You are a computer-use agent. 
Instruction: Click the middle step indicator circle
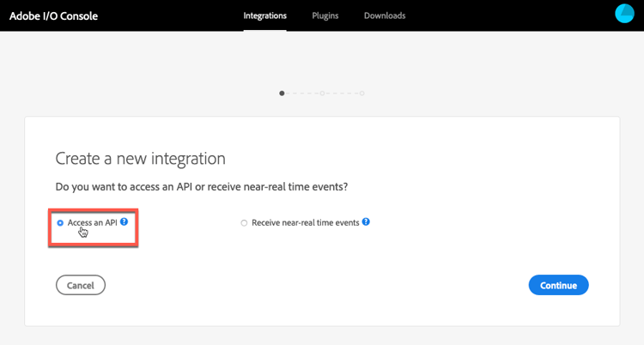322,94
